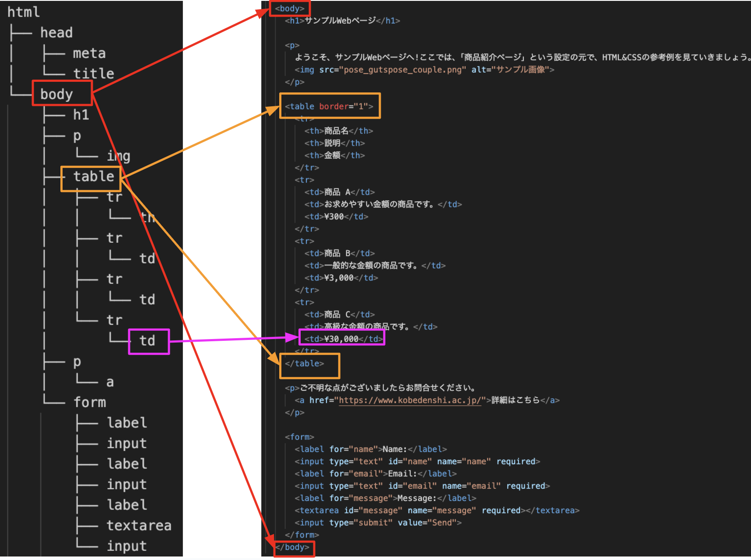This screenshot has width=751, height=560.
Task: Click the img node under the first p
Action: pos(118,156)
